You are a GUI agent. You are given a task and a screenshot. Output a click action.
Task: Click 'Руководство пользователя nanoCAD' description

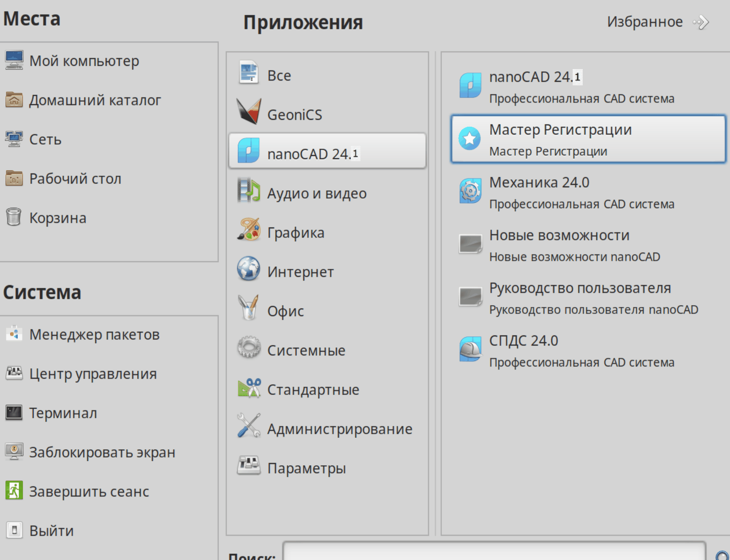[594, 310]
